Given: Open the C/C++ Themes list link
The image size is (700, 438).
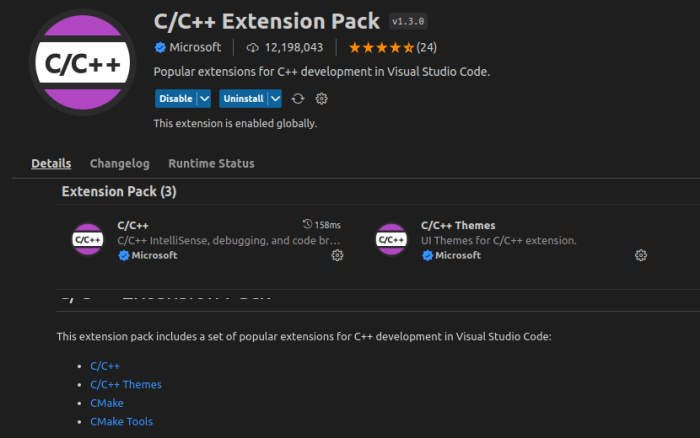Looking at the screenshot, I should (125, 384).
